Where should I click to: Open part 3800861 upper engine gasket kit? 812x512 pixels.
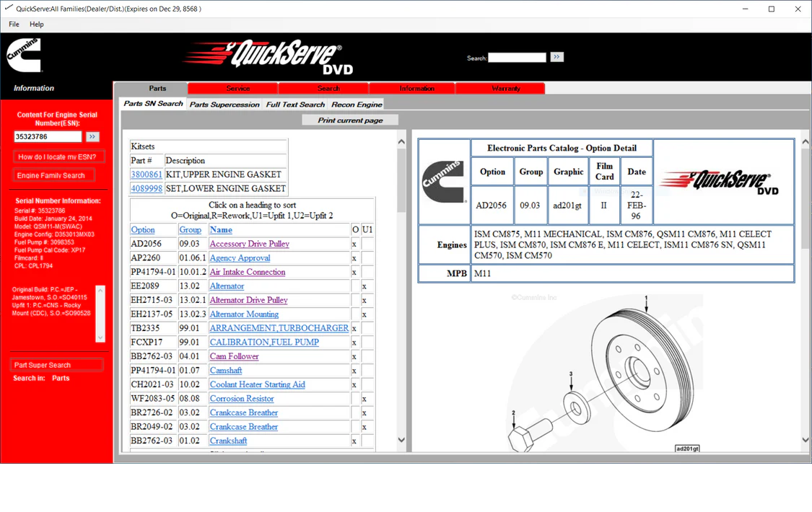pos(146,174)
